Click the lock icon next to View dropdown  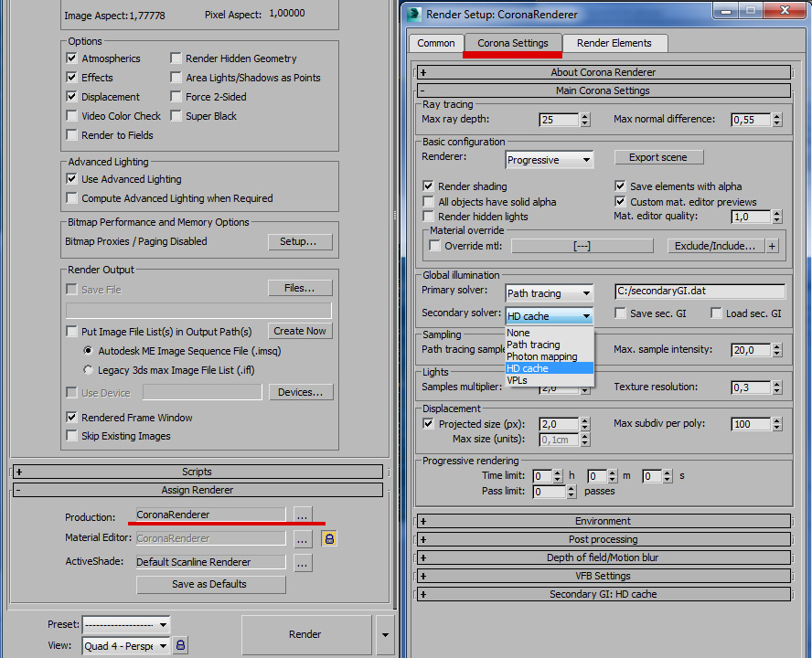pyautogui.click(x=181, y=645)
